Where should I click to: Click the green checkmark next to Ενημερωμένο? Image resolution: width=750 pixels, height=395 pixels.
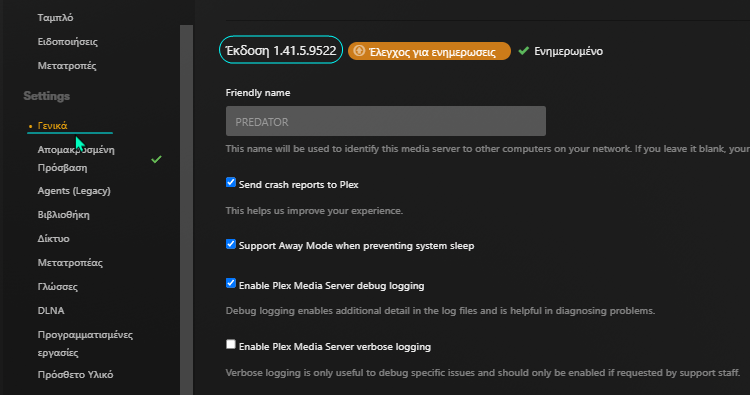click(x=524, y=51)
